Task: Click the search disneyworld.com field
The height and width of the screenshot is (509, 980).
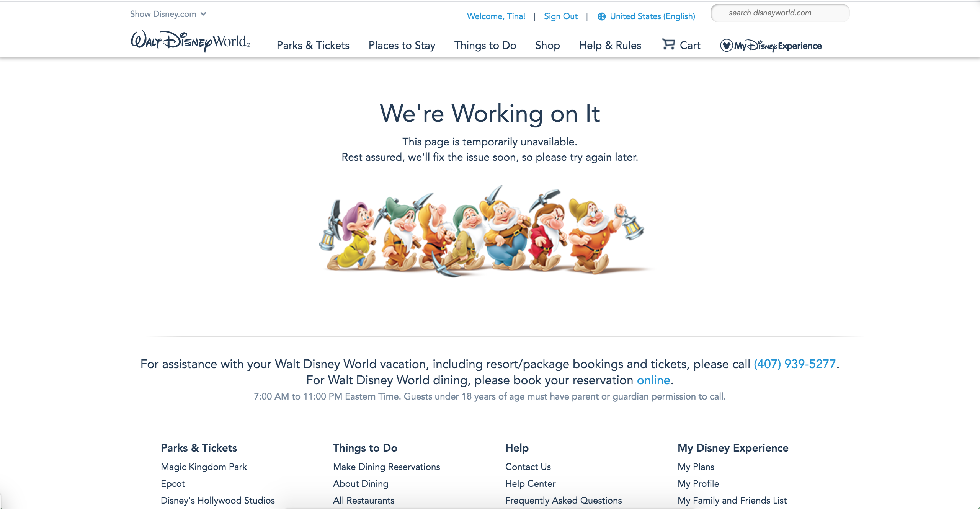Action: pyautogui.click(x=780, y=13)
